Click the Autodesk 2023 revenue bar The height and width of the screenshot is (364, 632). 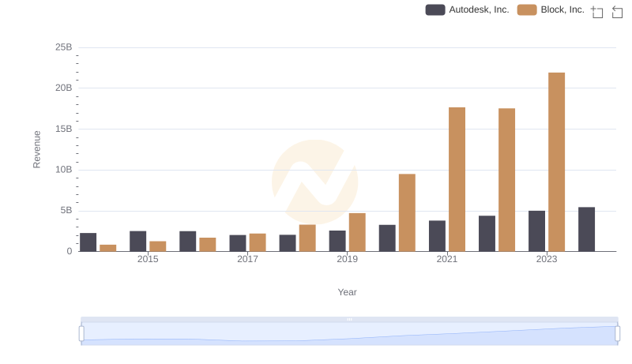[536, 231]
